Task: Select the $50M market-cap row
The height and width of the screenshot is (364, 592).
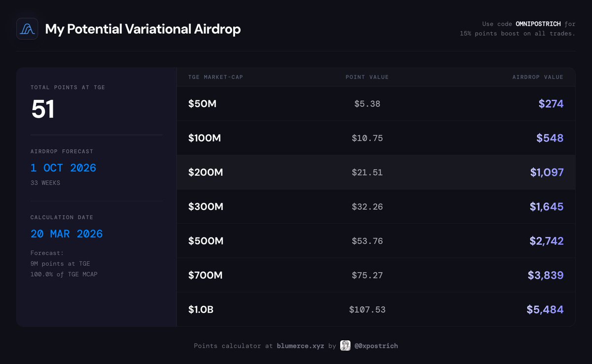Action: 376,103
